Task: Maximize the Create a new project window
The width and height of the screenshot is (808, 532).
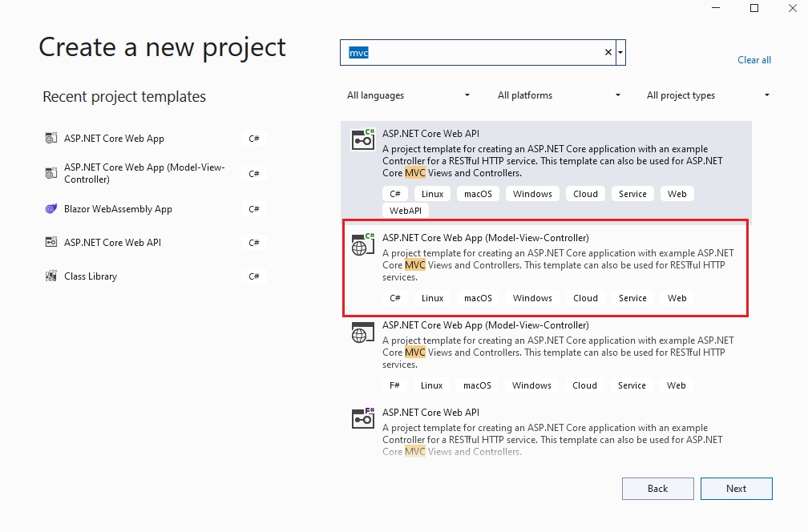Action: 753,8
